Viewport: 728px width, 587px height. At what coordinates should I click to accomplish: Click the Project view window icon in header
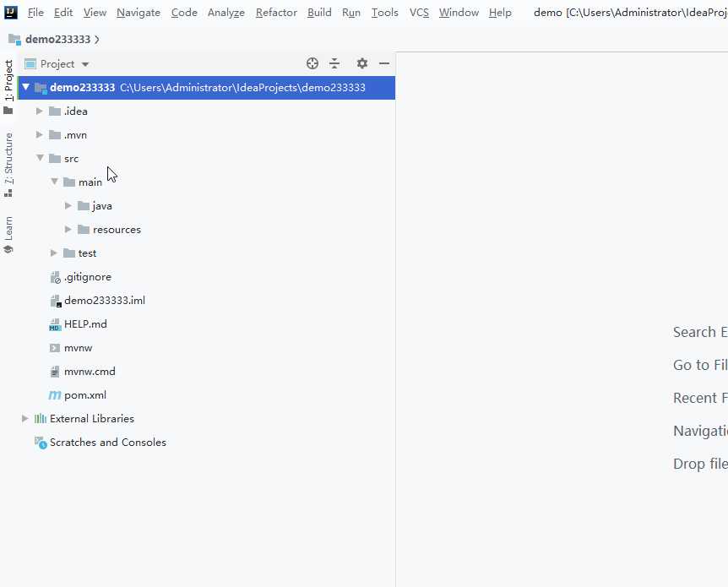click(30, 64)
